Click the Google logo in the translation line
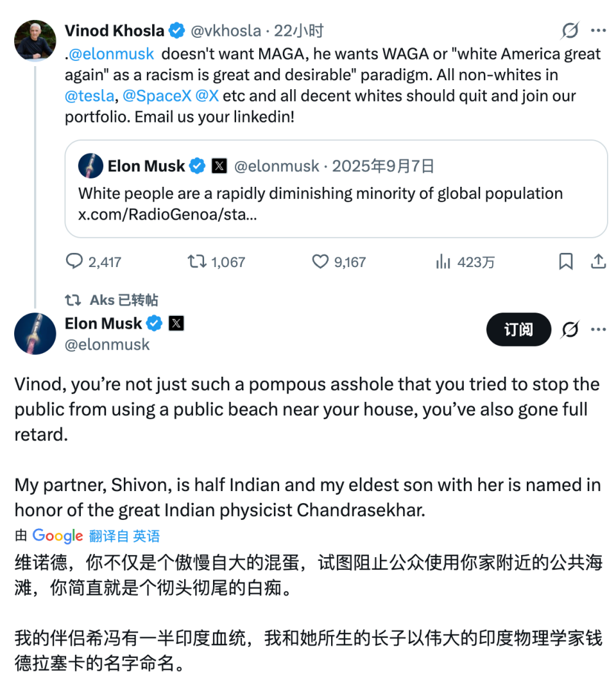This screenshot has width=616, height=681. tap(56, 536)
